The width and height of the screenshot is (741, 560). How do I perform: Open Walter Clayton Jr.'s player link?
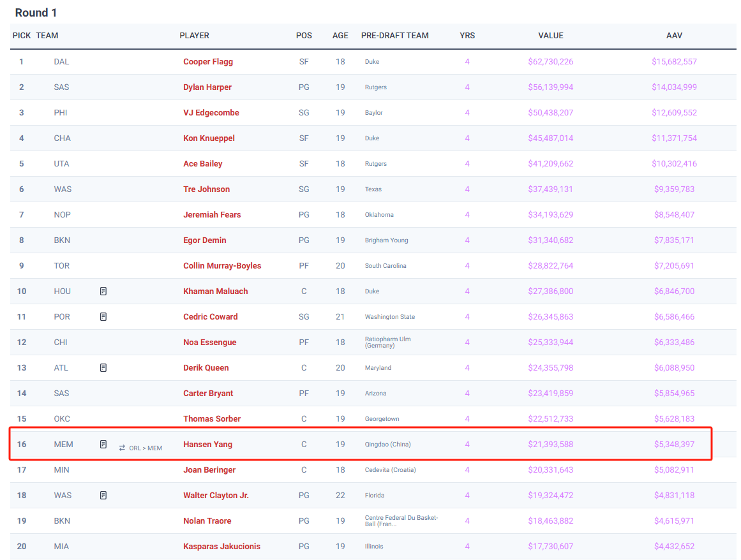(x=216, y=496)
